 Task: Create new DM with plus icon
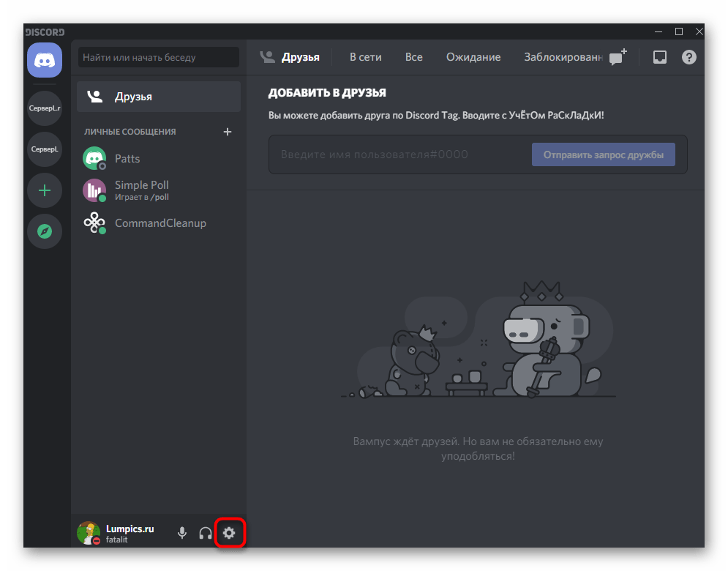tap(227, 132)
